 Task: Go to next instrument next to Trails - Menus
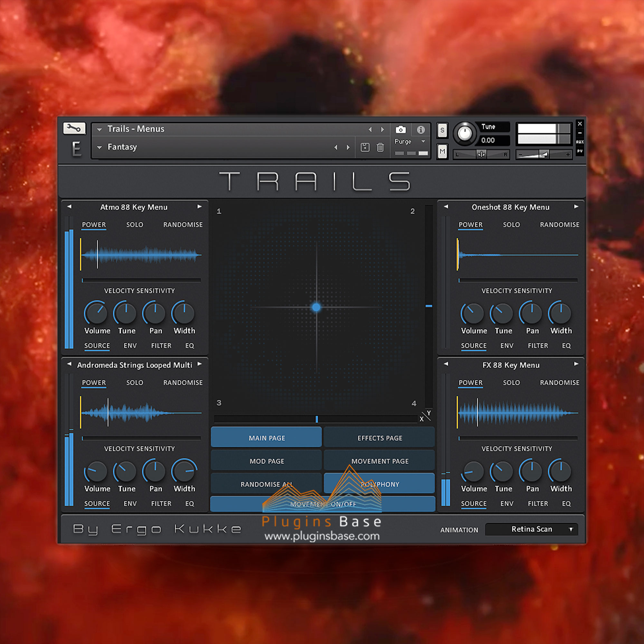click(382, 129)
